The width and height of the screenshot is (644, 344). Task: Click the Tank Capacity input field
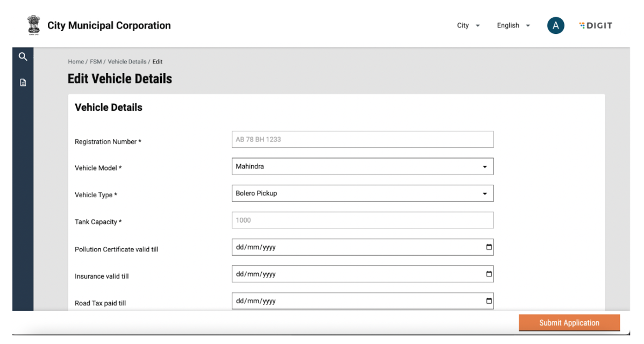[x=362, y=220]
